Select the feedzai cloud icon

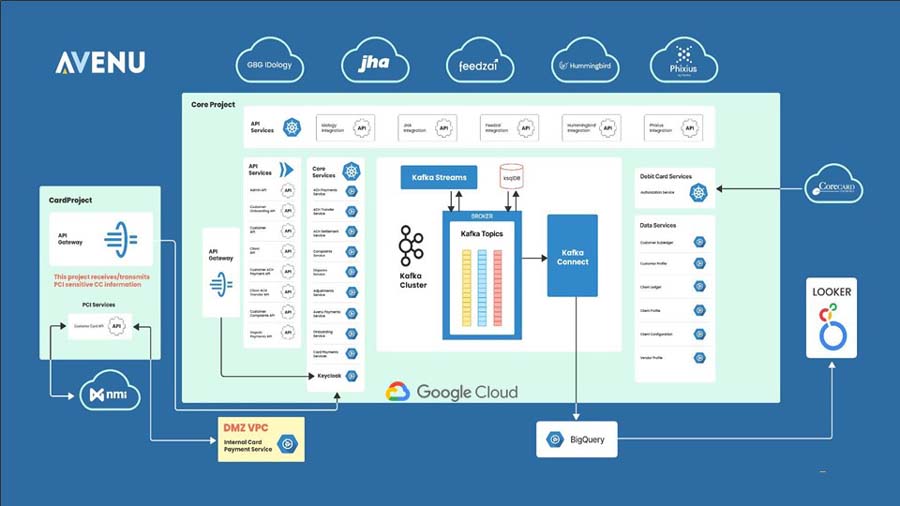tap(480, 61)
